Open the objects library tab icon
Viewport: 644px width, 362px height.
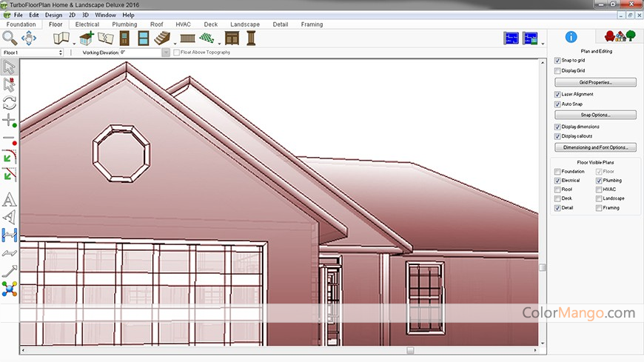coord(619,36)
